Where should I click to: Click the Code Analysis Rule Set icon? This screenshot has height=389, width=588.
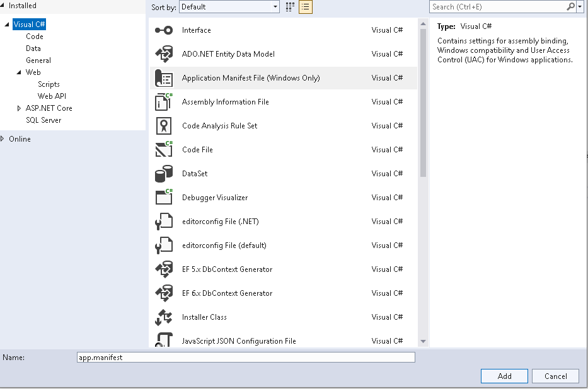tap(164, 126)
